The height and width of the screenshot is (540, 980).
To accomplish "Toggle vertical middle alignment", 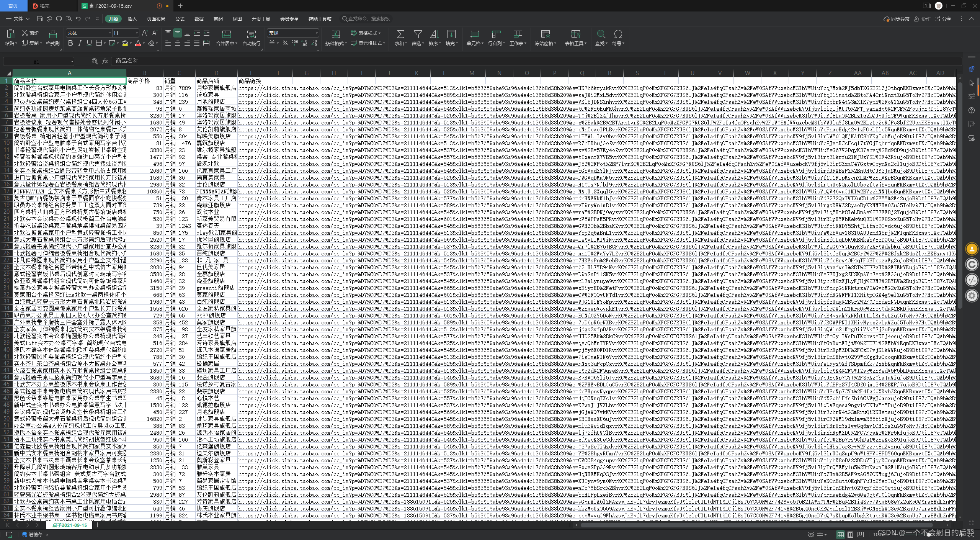I will pyautogui.click(x=177, y=33).
